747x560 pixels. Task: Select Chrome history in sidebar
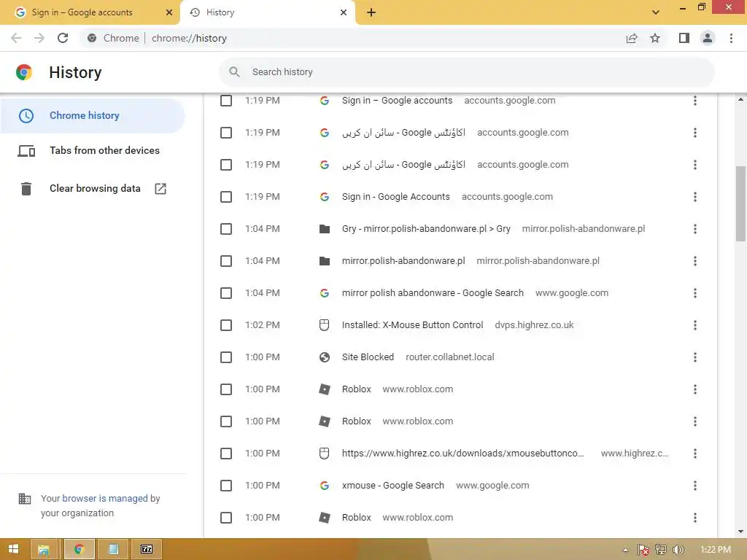point(93,116)
